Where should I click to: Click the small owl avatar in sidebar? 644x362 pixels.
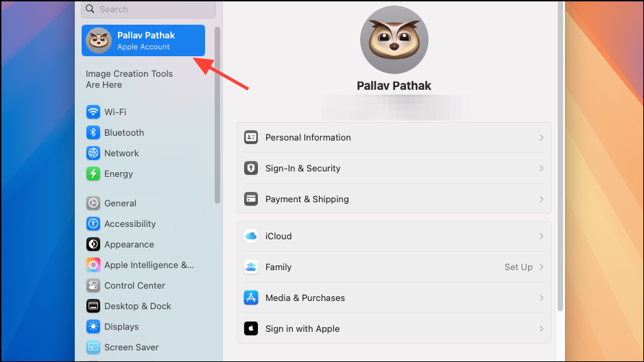99,40
